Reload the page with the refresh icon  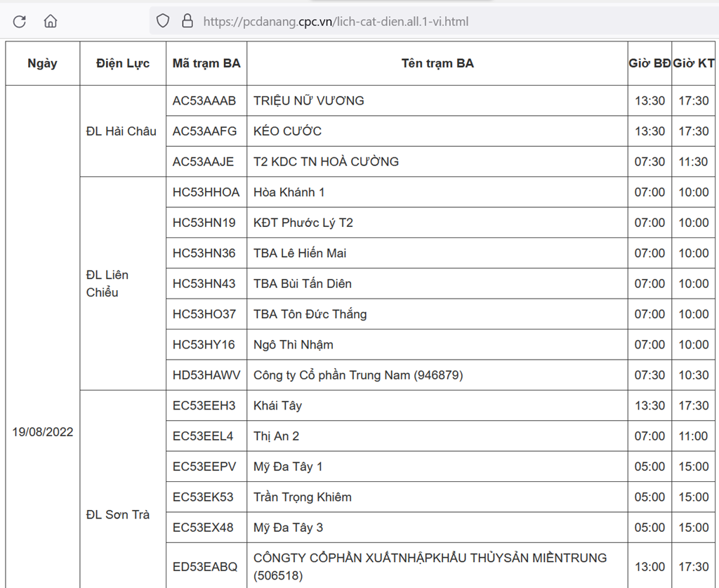(x=19, y=21)
